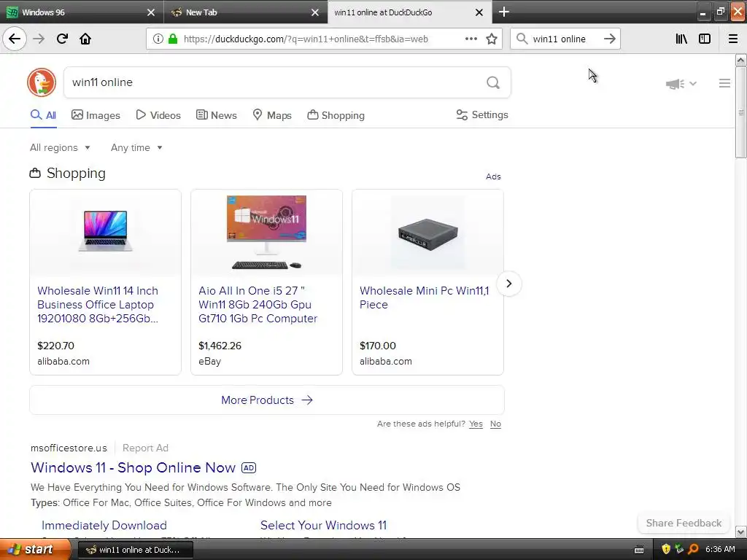Click the 6:36 AM taskbar clock
The image size is (747, 560).
720,550
